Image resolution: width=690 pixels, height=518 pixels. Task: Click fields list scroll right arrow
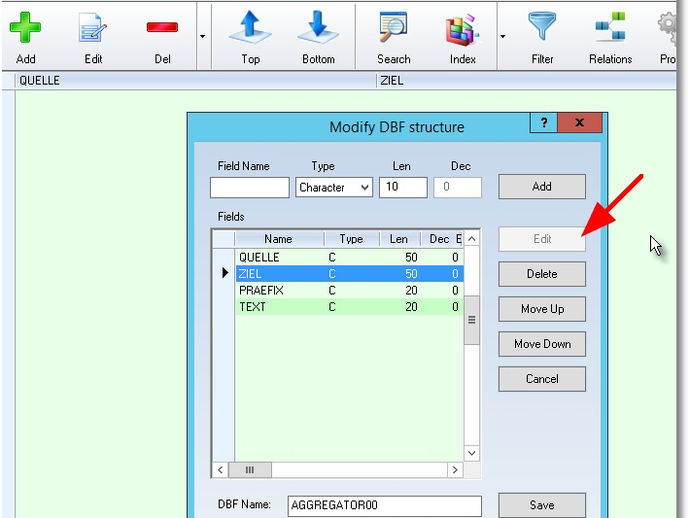(455, 470)
